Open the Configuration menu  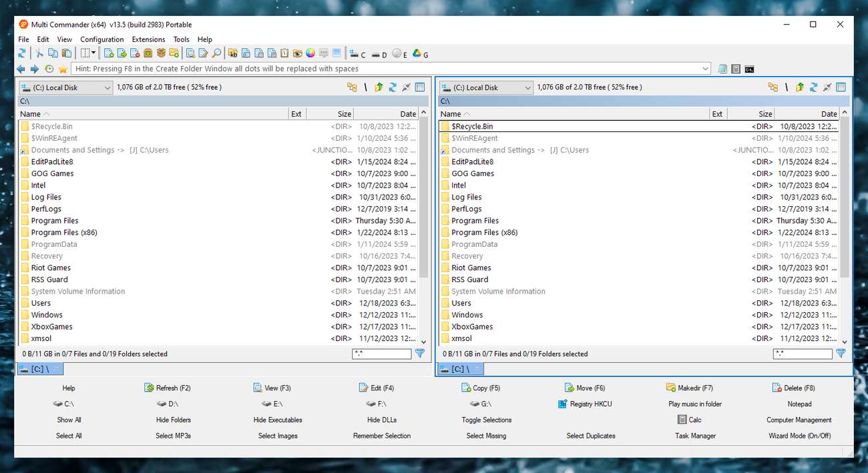(102, 39)
